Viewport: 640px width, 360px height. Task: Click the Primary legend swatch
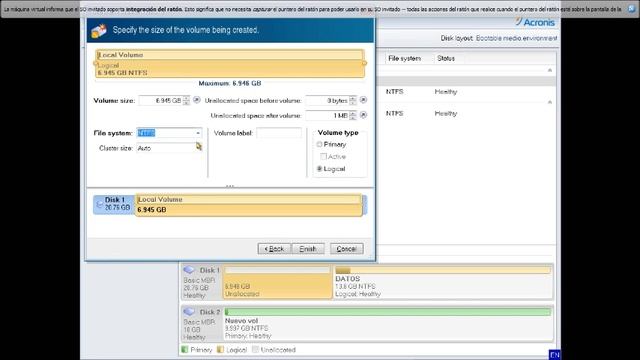[184, 349]
